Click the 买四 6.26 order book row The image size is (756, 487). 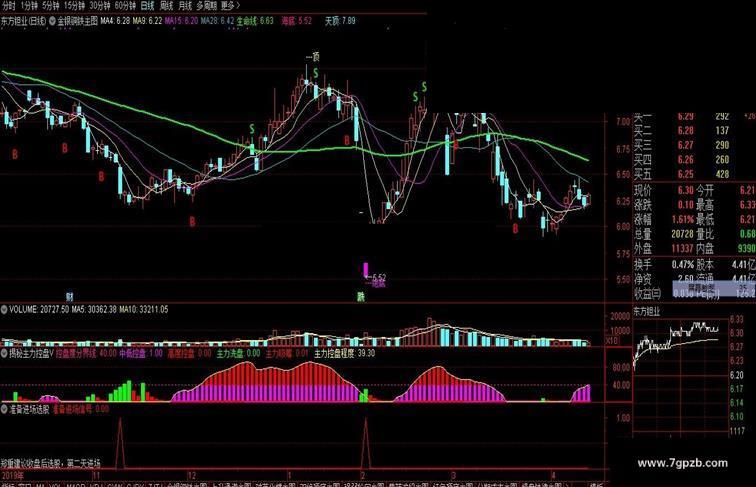click(694, 160)
